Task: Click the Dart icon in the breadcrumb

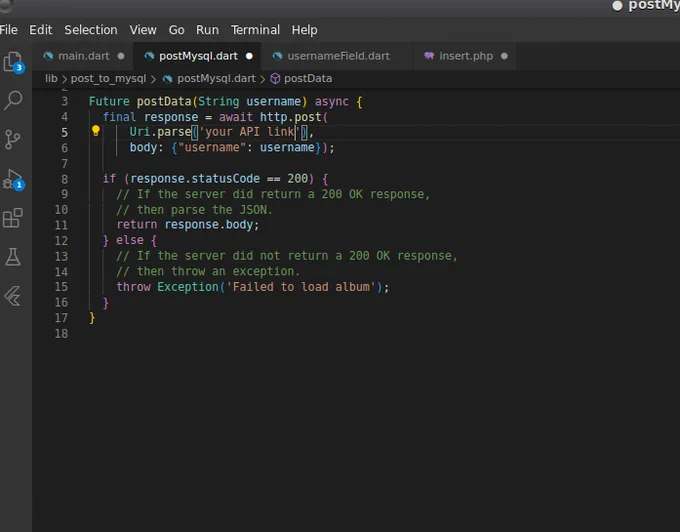Action: (x=167, y=78)
